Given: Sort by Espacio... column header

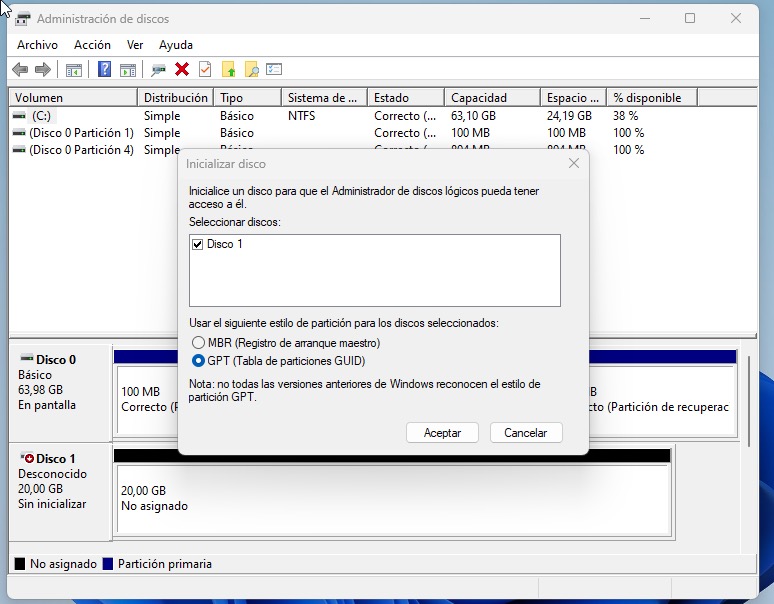Looking at the screenshot, I should coord(574,98).
